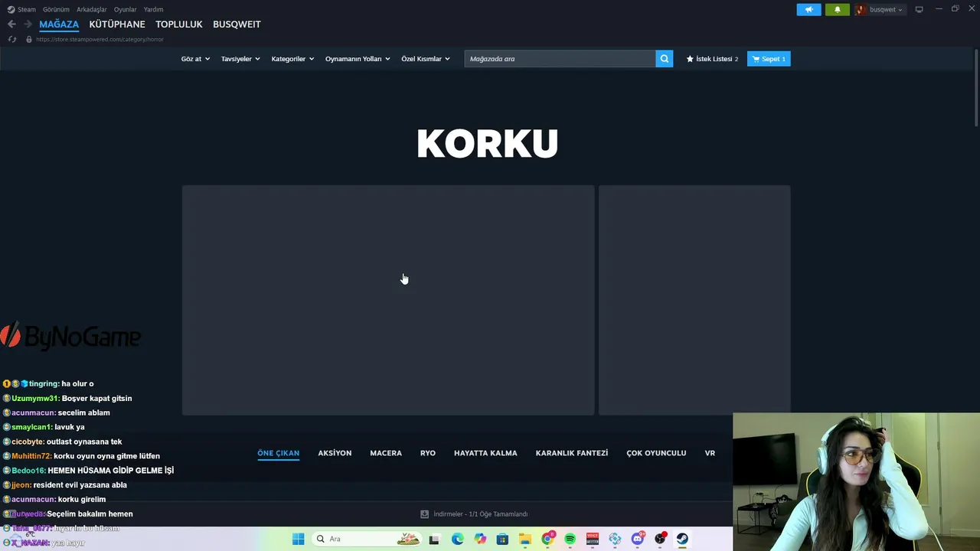
Task: Open the Görünüm menu
Action: coord(56,9)
